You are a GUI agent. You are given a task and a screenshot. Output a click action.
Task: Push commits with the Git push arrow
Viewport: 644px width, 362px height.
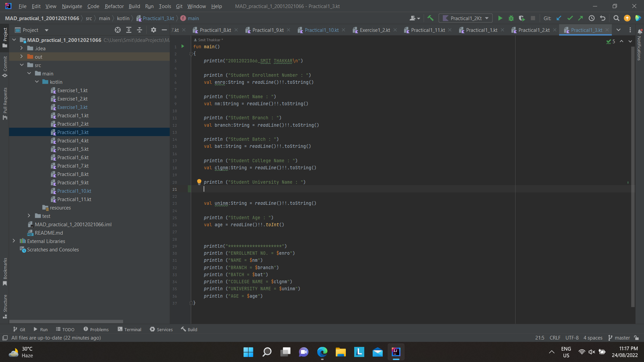coord(581,18)
